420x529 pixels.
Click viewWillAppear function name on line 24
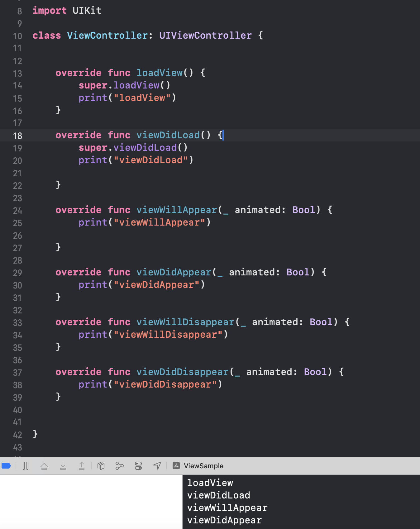pyautogui.click(x=177, y=210)
